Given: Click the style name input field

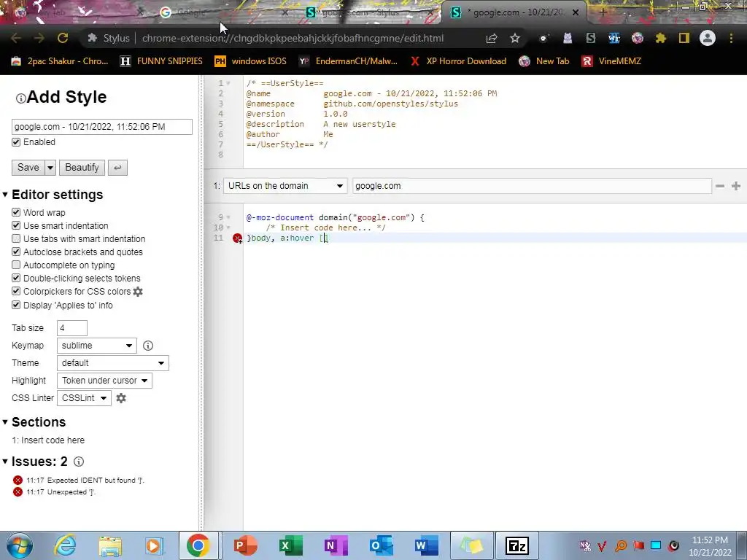Looking at the screenshot, I should pos(102,127).
